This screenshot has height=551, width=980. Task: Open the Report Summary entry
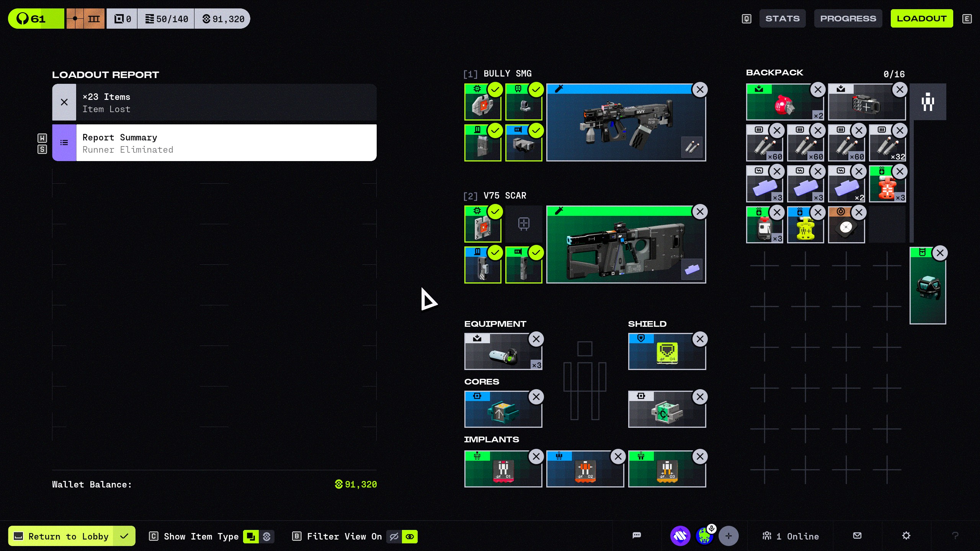click(214, 143)
